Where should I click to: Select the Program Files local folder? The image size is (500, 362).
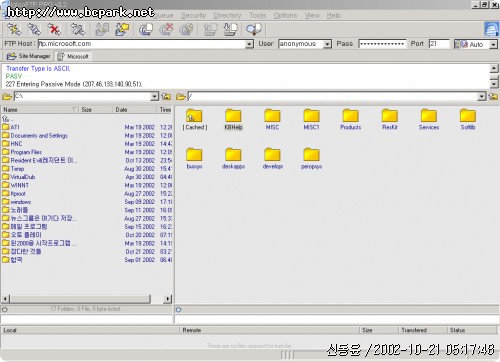[22, 152]
